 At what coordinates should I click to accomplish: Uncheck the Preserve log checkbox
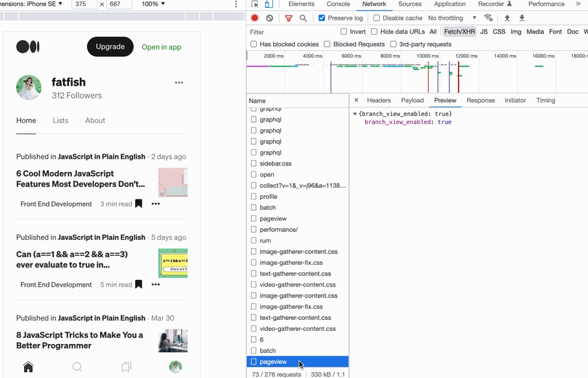tap(321, 18)
